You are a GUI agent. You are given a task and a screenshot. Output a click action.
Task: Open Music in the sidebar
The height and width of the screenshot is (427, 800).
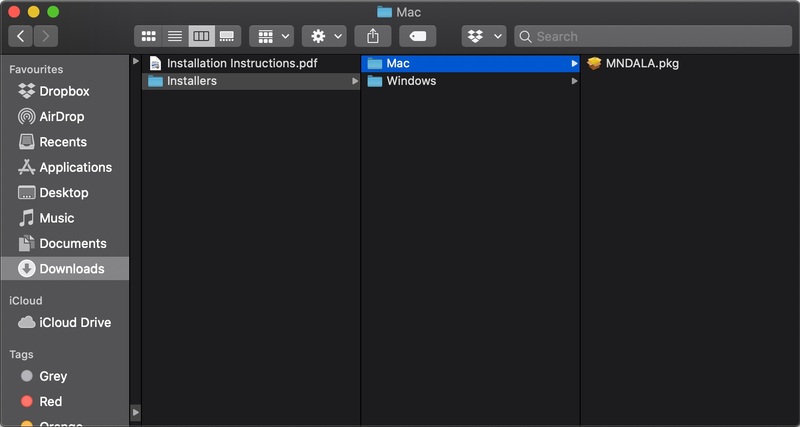click(65, 218)
